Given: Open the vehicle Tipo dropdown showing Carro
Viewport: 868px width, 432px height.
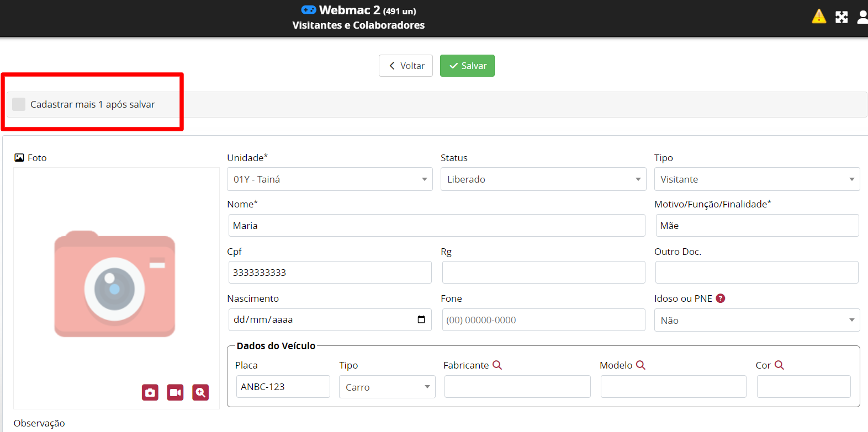Looking at the screenshot, I should pos(387,387).
